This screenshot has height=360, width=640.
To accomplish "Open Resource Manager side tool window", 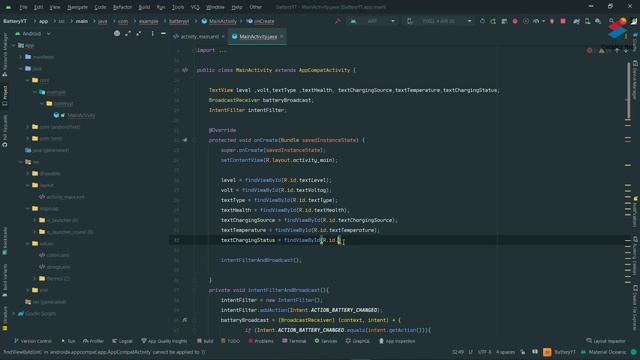I will (x=5, y=55).
